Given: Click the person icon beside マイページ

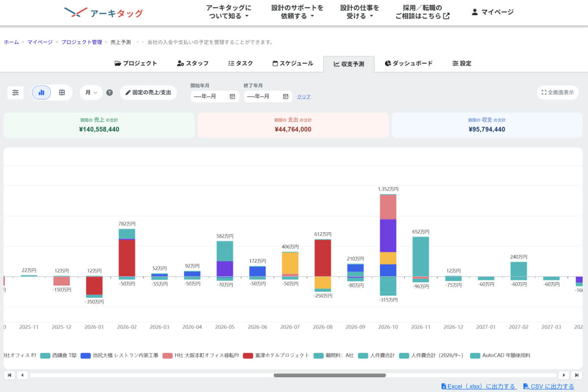Looking at the screenshot, I should tap(474, 12).
